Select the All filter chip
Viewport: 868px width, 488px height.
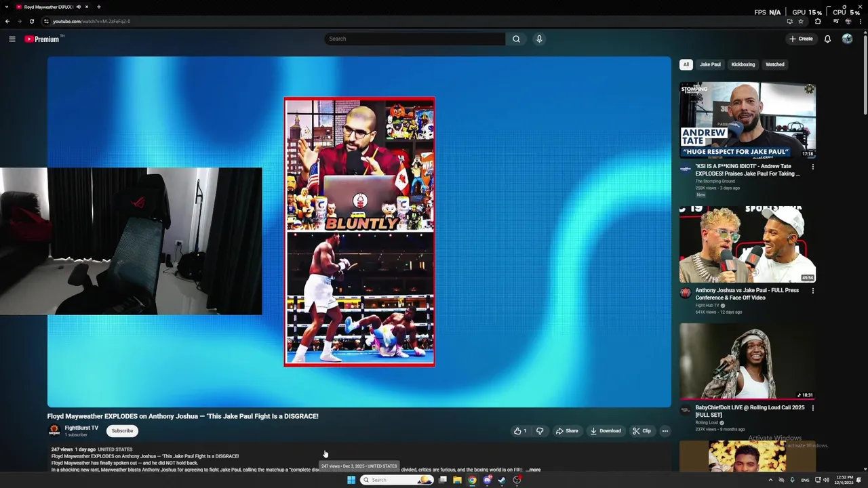686,64
